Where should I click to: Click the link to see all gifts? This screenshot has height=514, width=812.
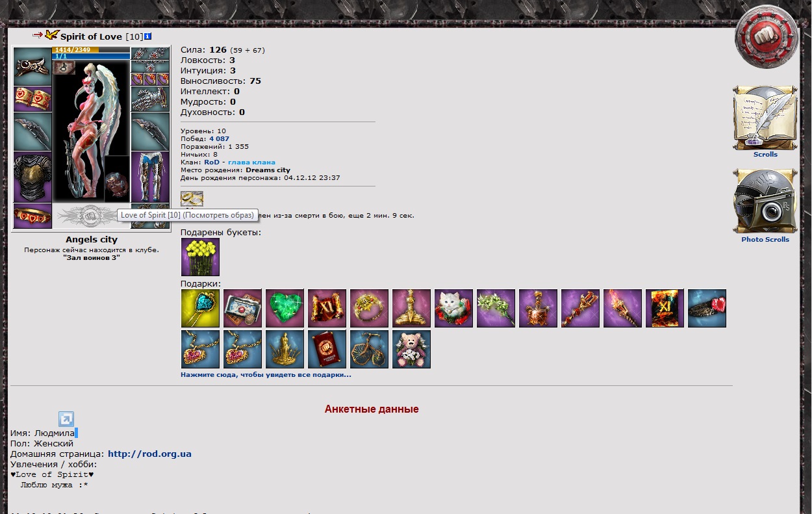tap(266, 375)
